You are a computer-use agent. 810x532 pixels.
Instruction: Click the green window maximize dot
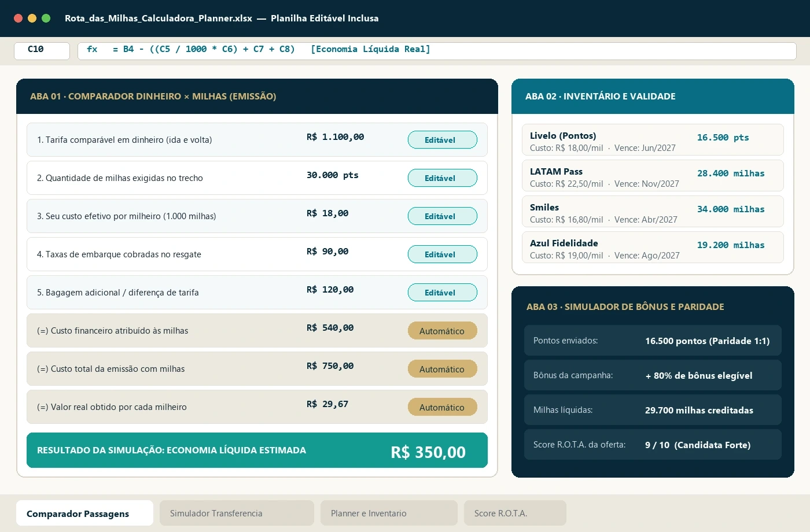click(46, 19)
